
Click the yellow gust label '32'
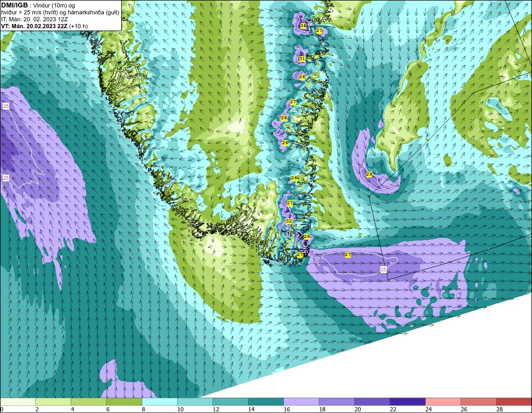[x=288, y=221]
